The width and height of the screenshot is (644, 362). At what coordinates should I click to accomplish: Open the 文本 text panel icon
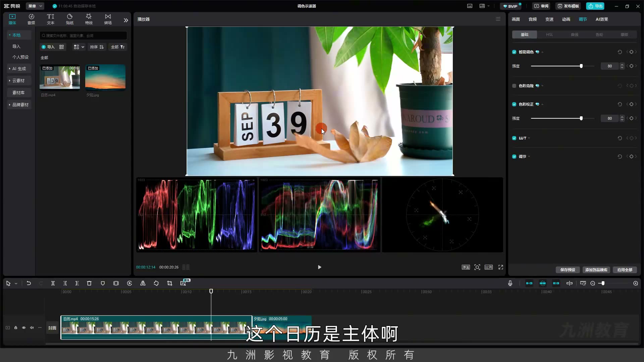click(x=50, y=19)
